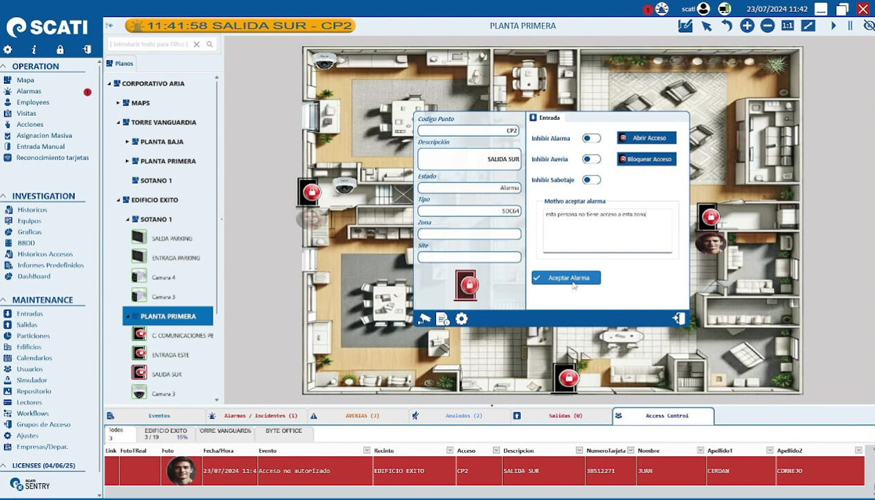Select the undo arrow in toolbar
875x500 pixels.
click(727, 26)
